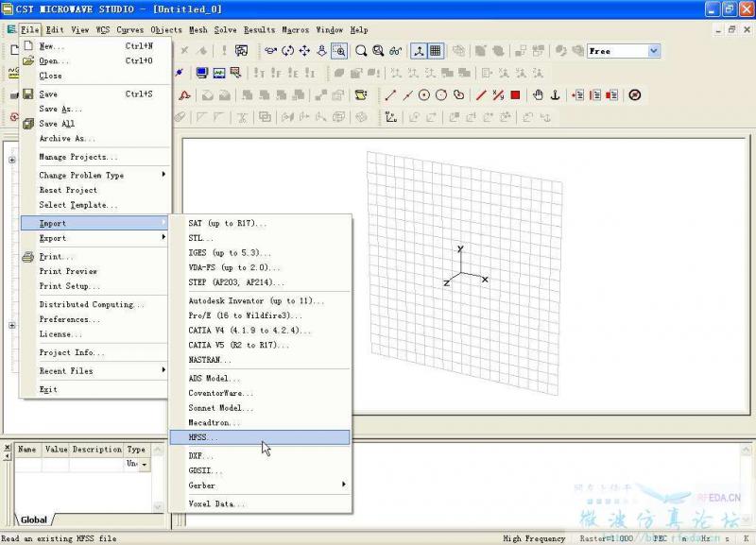The height and width of the screenshot is (545, 756).
Task: Click the red curve tool icon in third toolbar
Action: click(184, 95)
